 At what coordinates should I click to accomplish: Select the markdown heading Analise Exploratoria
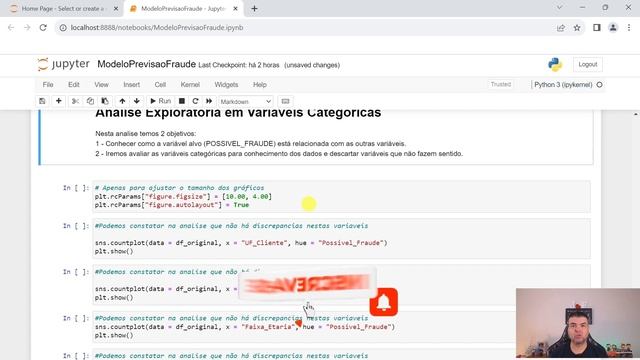click(x=238, y=113)
